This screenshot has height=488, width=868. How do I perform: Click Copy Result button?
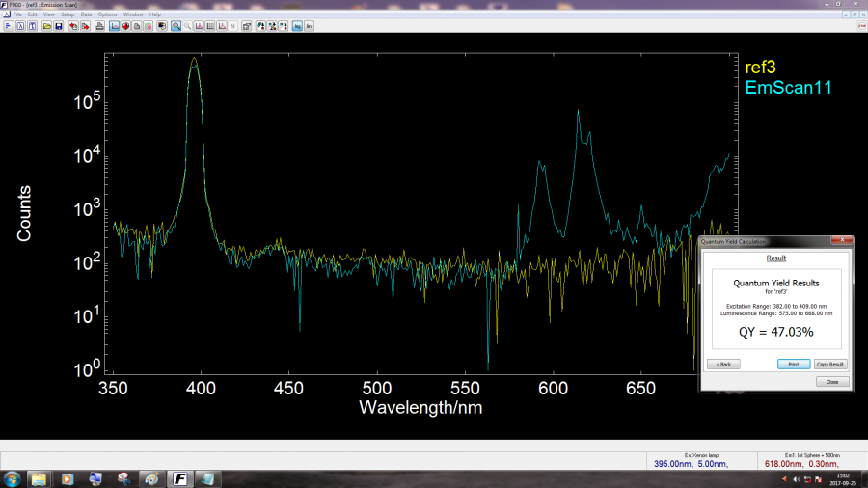click(x=830, y=364)
